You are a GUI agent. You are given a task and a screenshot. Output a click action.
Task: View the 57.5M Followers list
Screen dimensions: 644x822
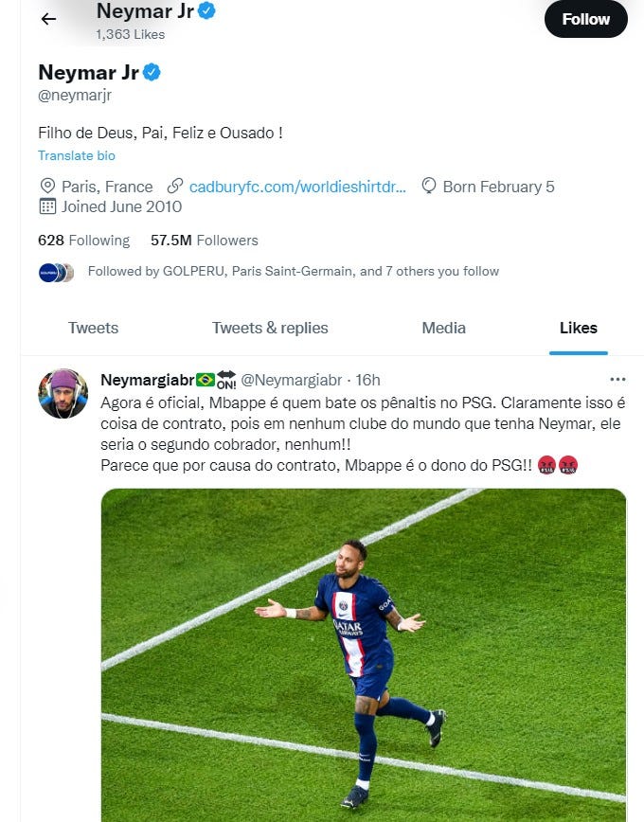pos(204,241)
